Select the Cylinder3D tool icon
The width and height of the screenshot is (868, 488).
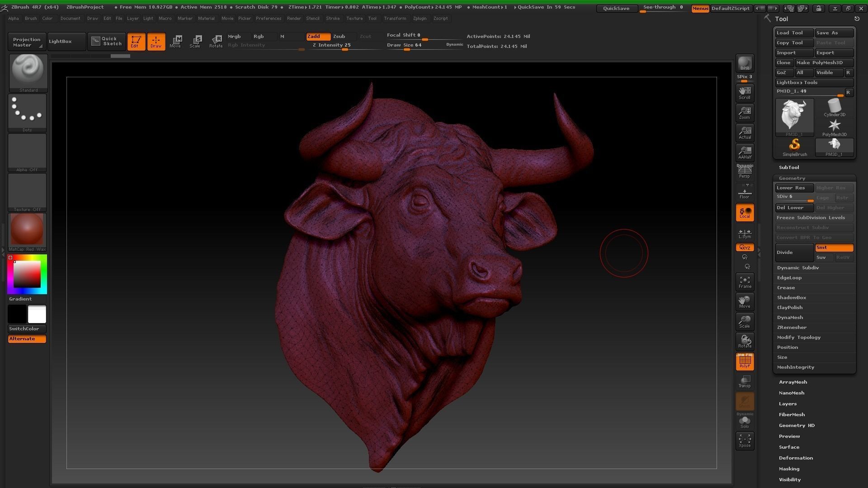[834, 108]
